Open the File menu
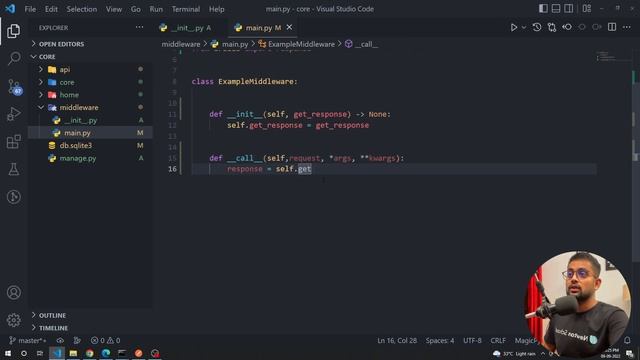640x360 pixels. click(30, 9)
